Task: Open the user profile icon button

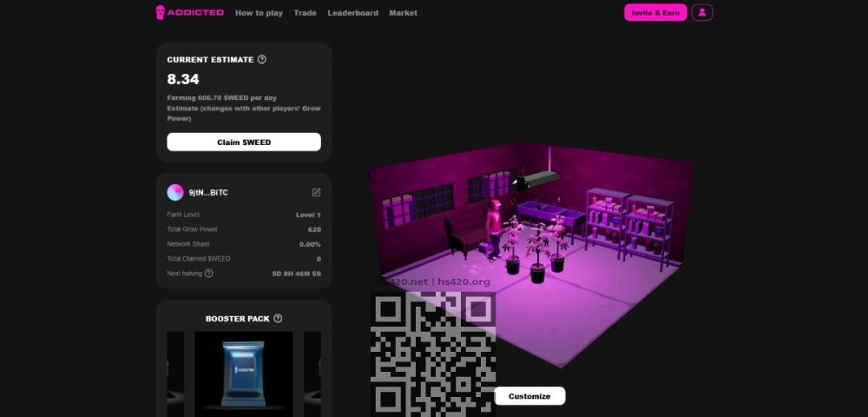Action: pyautogui.click(x=702, y=12)
